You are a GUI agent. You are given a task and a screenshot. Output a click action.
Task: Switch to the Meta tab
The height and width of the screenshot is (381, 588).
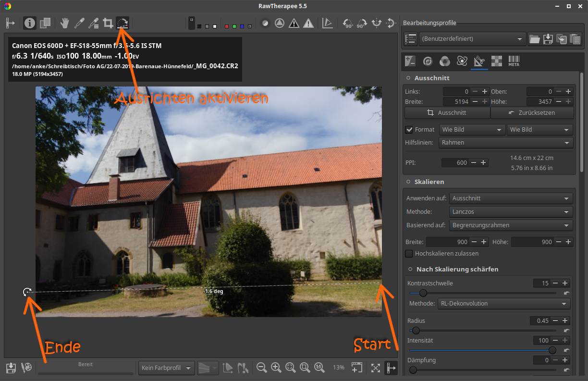coord(514,61)
